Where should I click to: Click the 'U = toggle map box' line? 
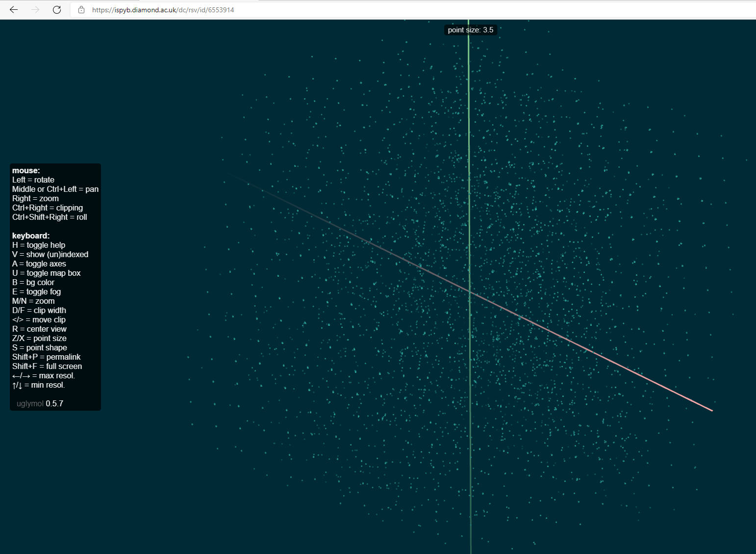pos(47,273)
